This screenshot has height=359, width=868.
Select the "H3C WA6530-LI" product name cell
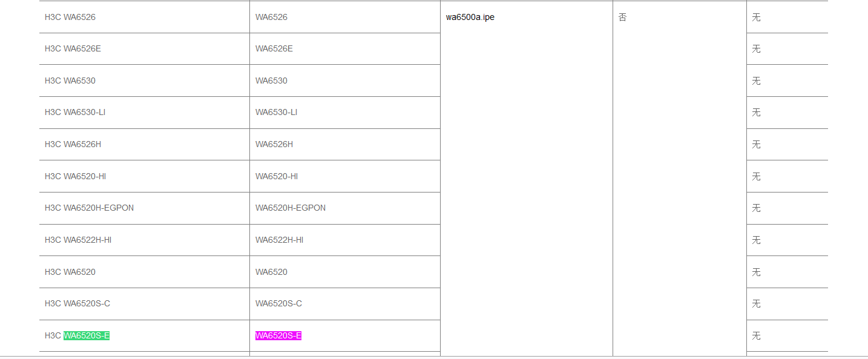[75, 112]
